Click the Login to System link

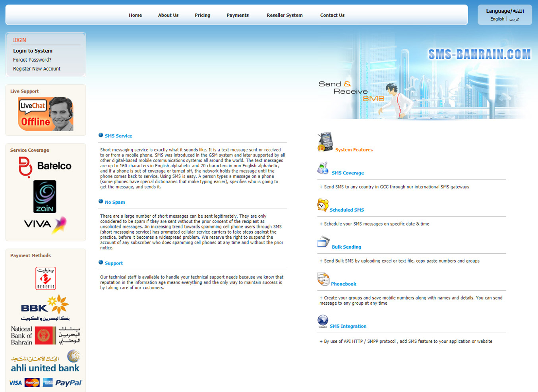(33, 51)
